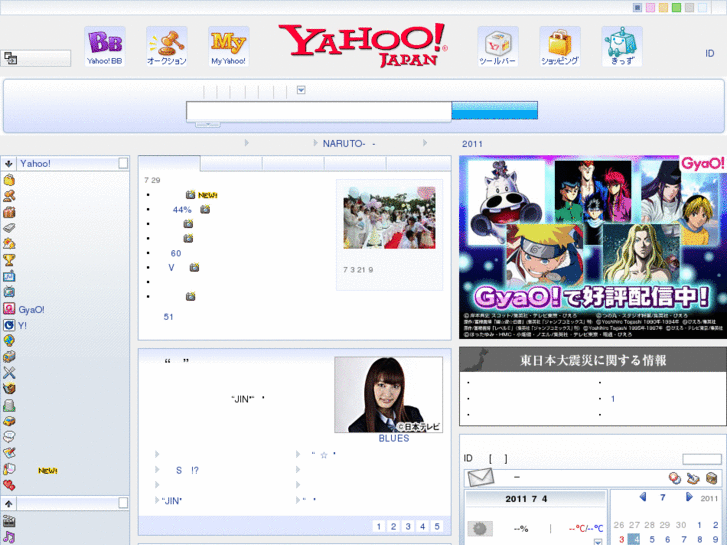Open the BLUES link under photo

pyautogui.click(x=393, y=438)
